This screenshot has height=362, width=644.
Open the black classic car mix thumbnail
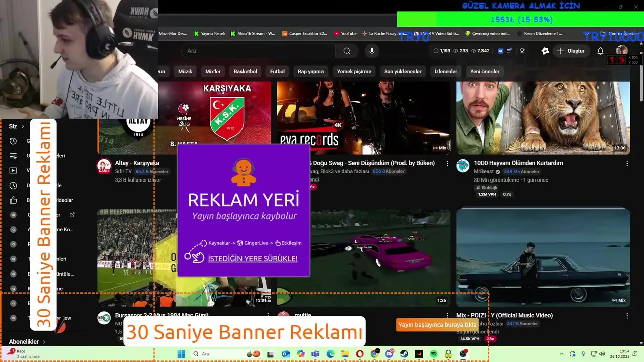pos(543,257)
